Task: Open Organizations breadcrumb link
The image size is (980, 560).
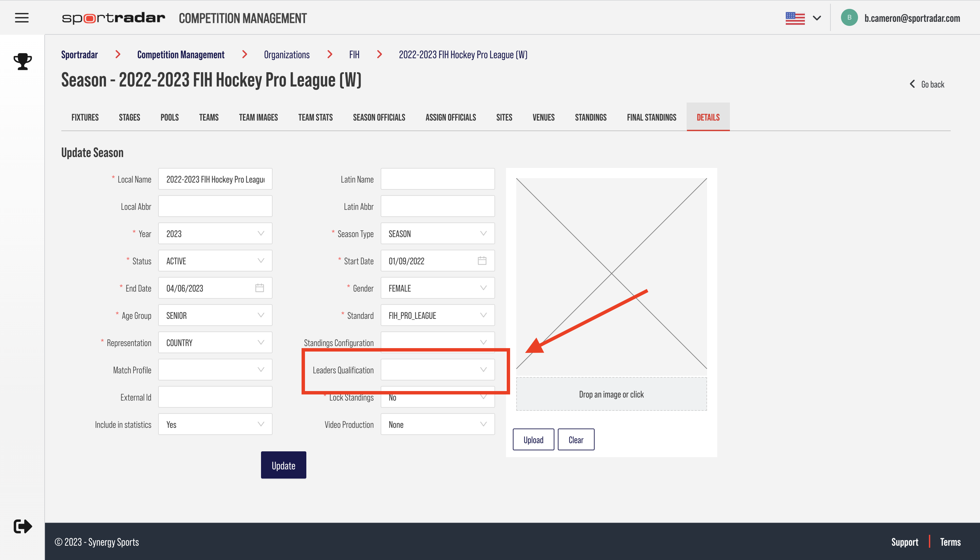Action: click(x=287, y=55)
